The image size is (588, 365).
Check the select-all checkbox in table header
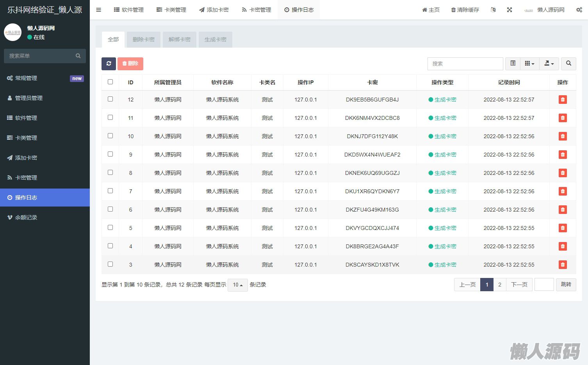tap(110, 82)
